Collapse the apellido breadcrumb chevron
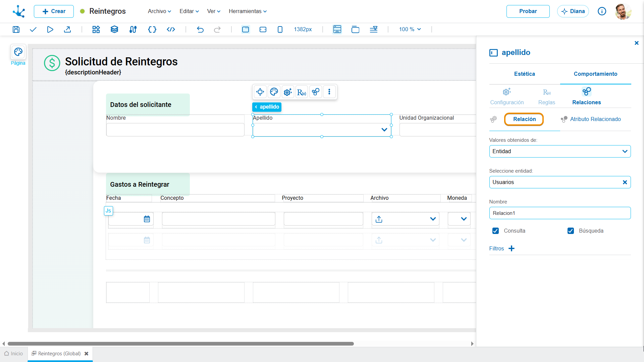Image resolution: width=644 pixels, height=362 pixels. pos(256,107)
